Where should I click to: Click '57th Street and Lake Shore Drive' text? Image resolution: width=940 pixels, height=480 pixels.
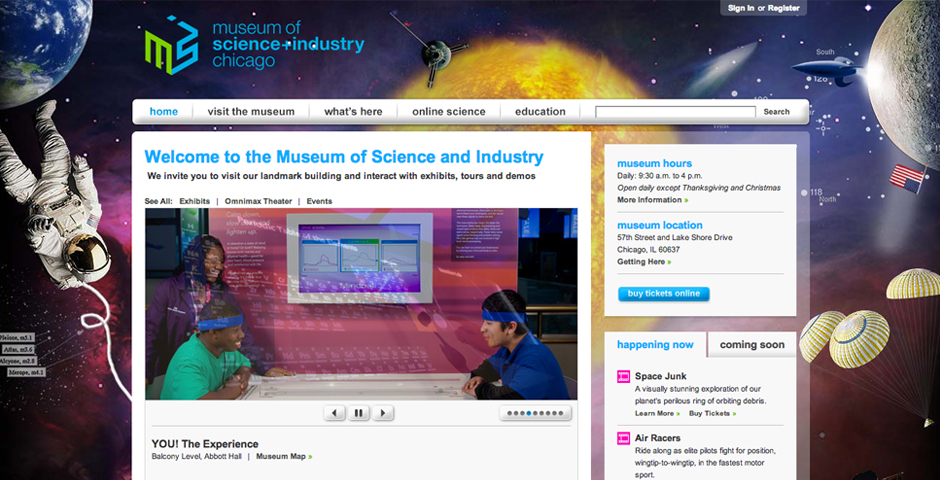[x=675, y=238]
